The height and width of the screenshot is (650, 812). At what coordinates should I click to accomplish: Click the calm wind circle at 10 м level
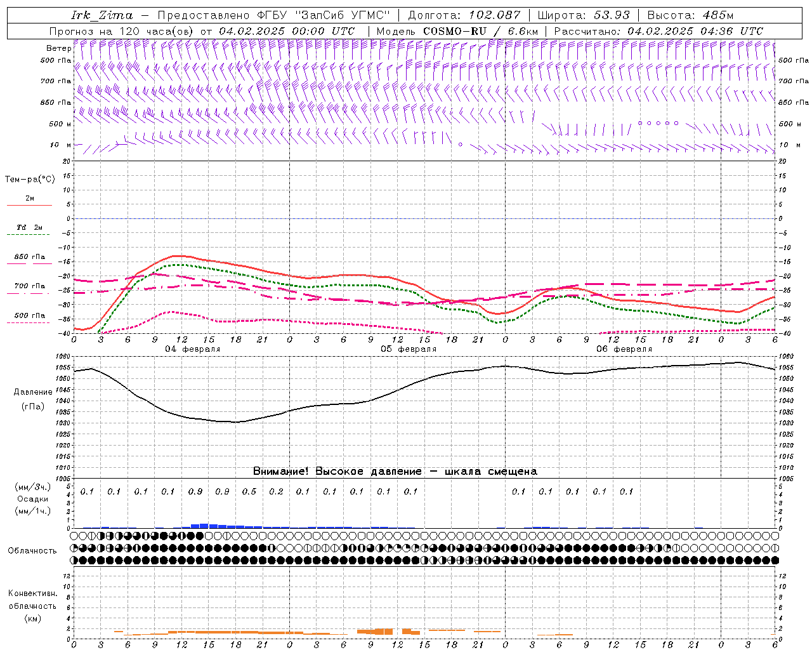461,145
